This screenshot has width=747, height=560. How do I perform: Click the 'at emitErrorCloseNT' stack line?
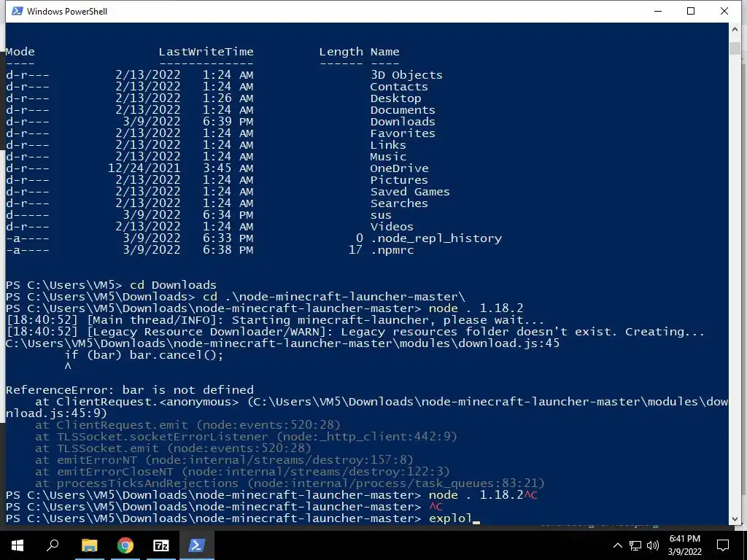pos(242,472)
